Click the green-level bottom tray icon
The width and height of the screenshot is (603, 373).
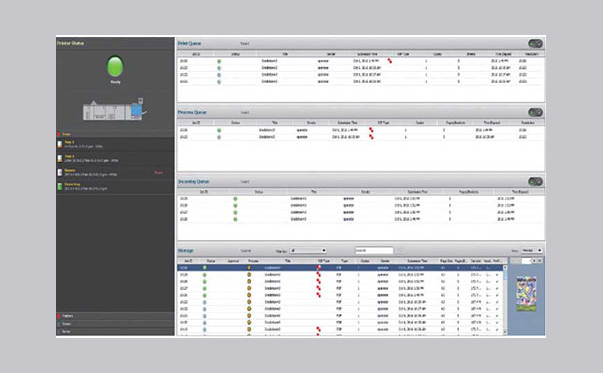point(60,186)
